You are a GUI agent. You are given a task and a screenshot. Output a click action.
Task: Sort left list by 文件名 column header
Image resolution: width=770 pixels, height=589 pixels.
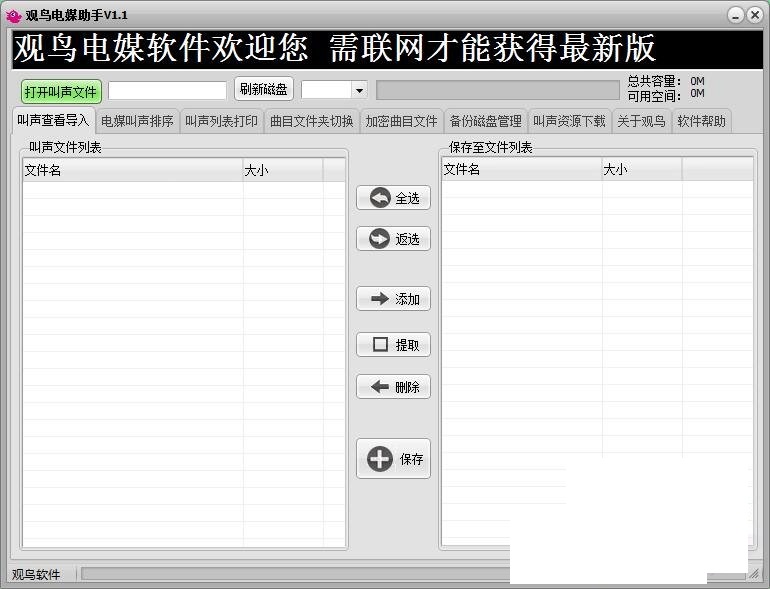tap(132, 171)
